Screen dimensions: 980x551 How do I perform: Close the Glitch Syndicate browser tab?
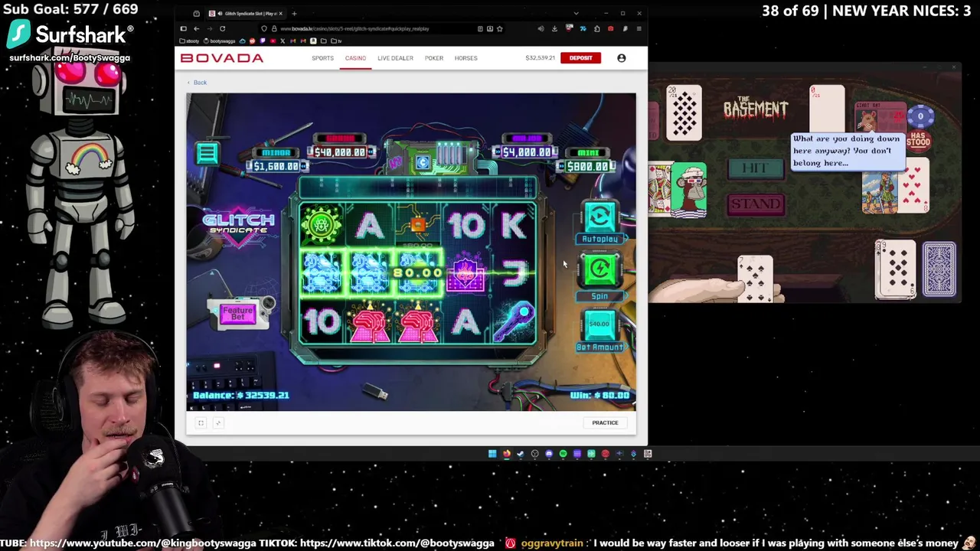point(280,14)
